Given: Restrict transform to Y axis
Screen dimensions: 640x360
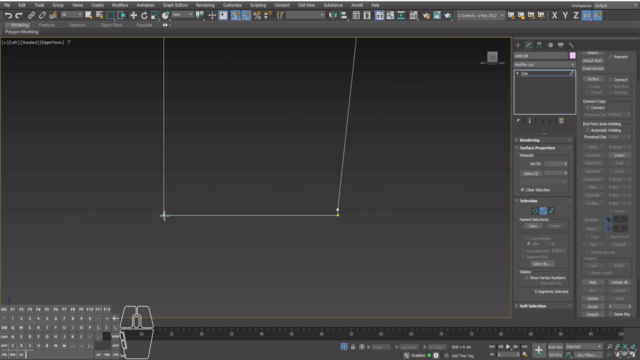Looking at the screenshot, I should (565, 16).
